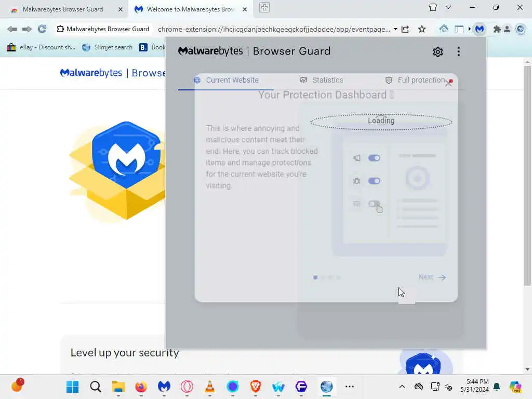The width and height of the screenshot is (532, 399).
Task: Open the Copilot preview icon
Action: click(x=515, y=387)
